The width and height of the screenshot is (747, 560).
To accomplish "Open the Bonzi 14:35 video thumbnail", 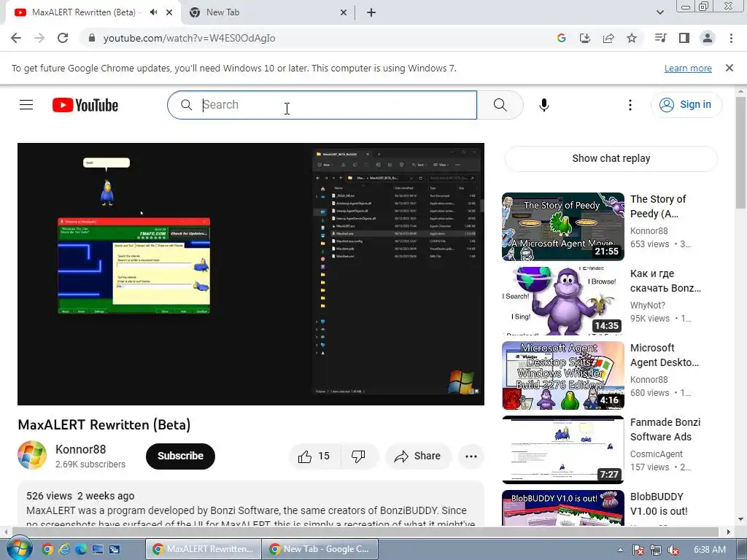I will [x=562, y=301].
